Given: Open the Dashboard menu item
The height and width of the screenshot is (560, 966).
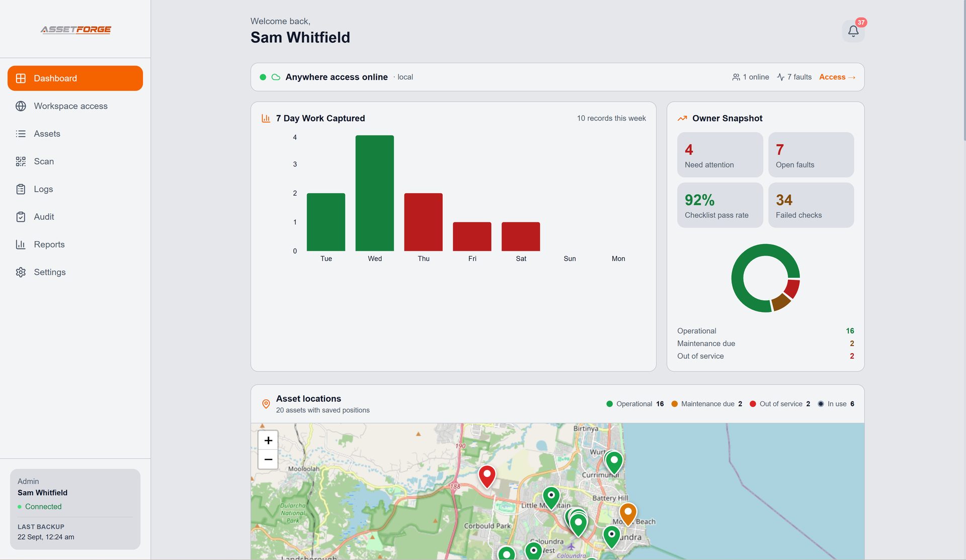Looking at the screenshot, I should coord(75,78).
